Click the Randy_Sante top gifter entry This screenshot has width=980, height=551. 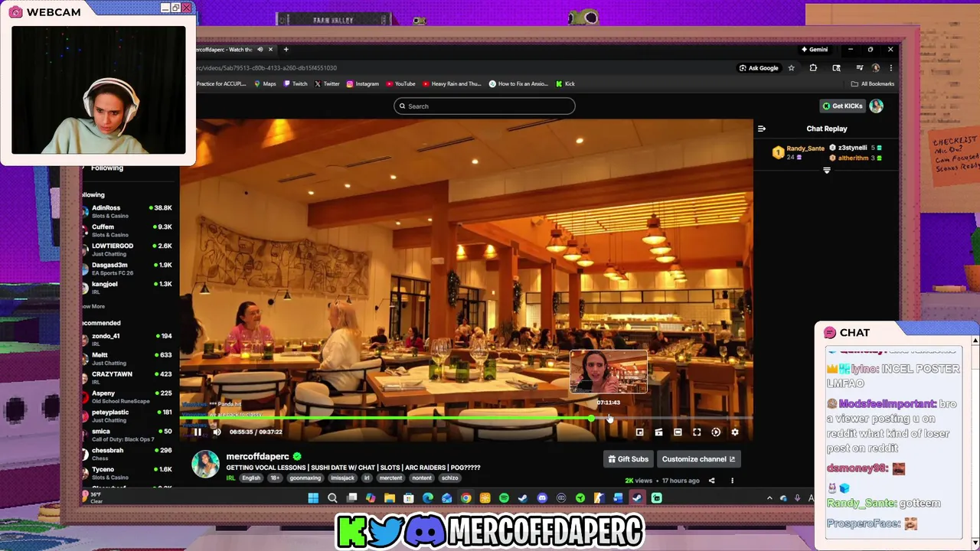[799, 152]
